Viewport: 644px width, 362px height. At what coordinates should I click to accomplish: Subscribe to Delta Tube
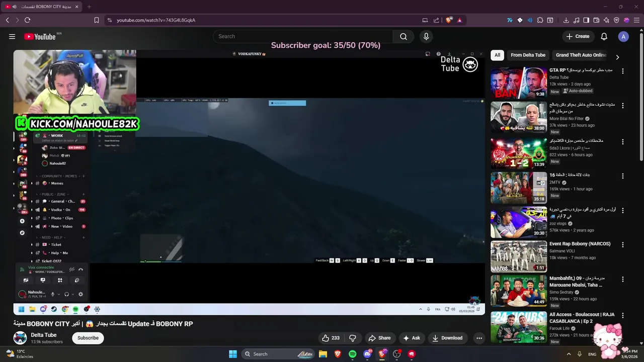click(x=88, y=338)
